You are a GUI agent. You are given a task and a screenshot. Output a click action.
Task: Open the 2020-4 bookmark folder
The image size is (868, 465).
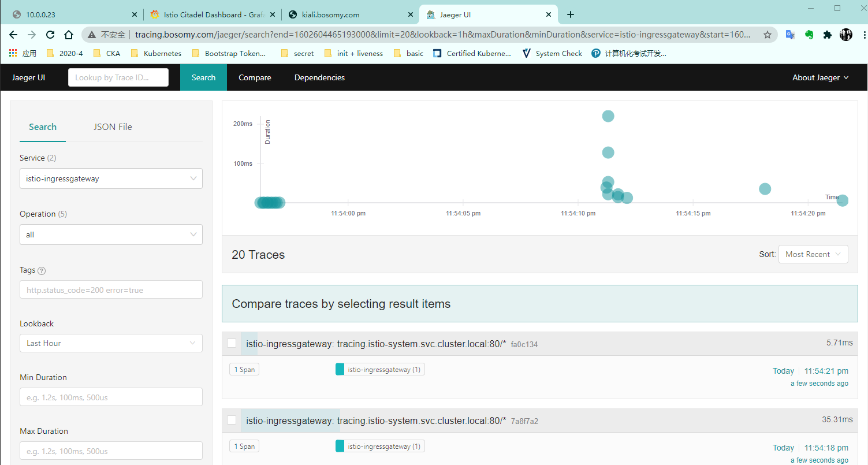click(65, 53)
